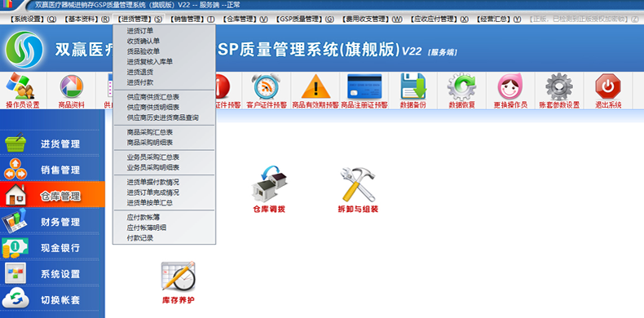Open the 销售管理 menu bar item
This screenshot has height=318, width=644.
point(192,19)
